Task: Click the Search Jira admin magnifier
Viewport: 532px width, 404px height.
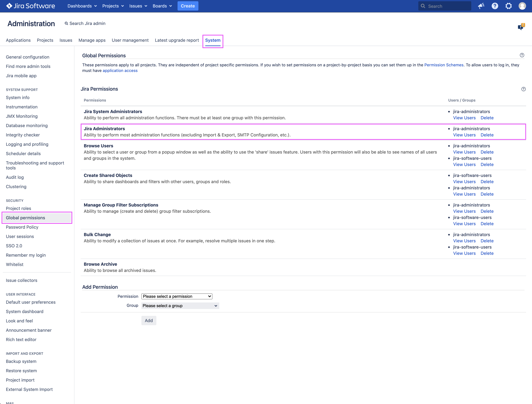Action: point(66,24)
